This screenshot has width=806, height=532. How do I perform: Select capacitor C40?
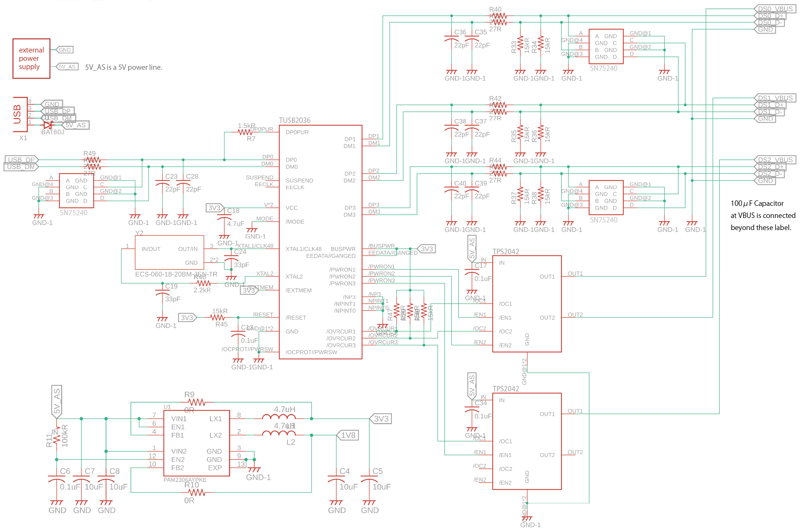pyautogui.click(x=451, y=189)
